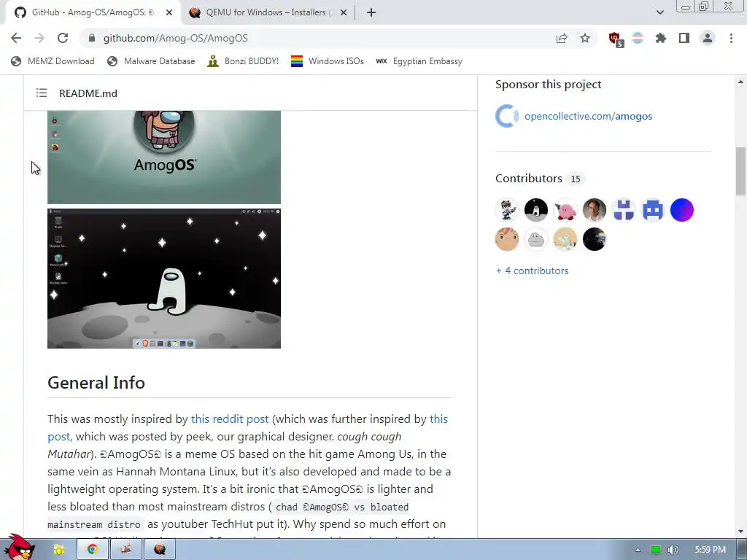Image resolution: width=747 pixels, height=560 pixels.
Task: Share this page via share icon
Action: [x=562, y=38]
